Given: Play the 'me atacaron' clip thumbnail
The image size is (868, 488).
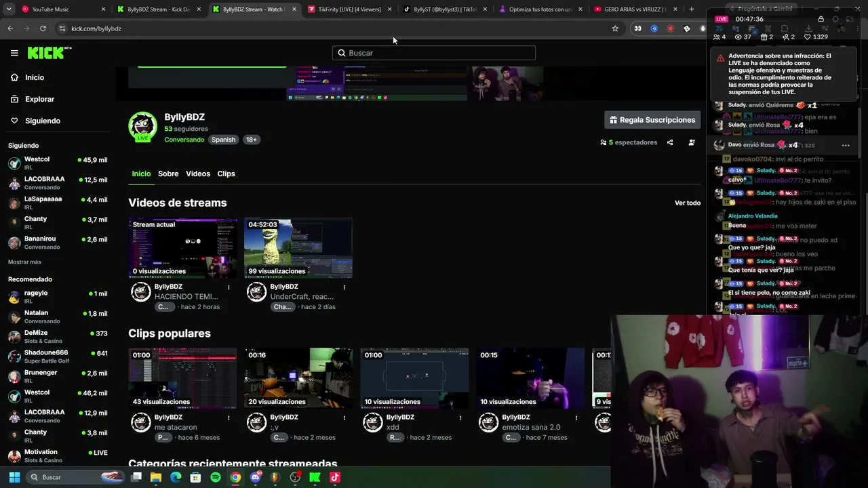Looking at the screenshot, I should [x=183, y=378].
